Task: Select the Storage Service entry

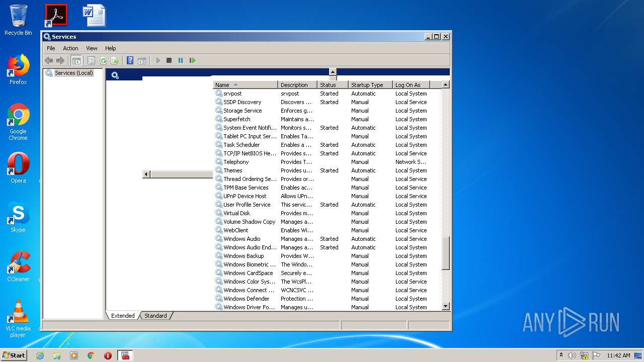Action: 327,111
